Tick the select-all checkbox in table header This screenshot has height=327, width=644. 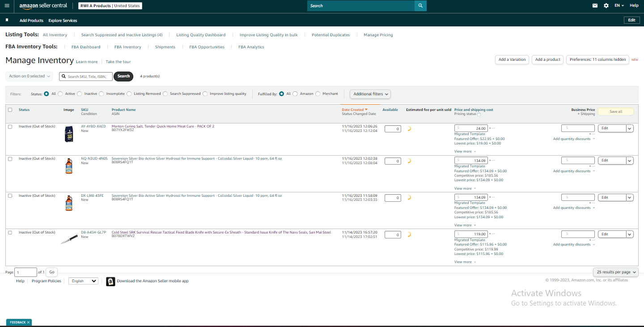[10, 110]
